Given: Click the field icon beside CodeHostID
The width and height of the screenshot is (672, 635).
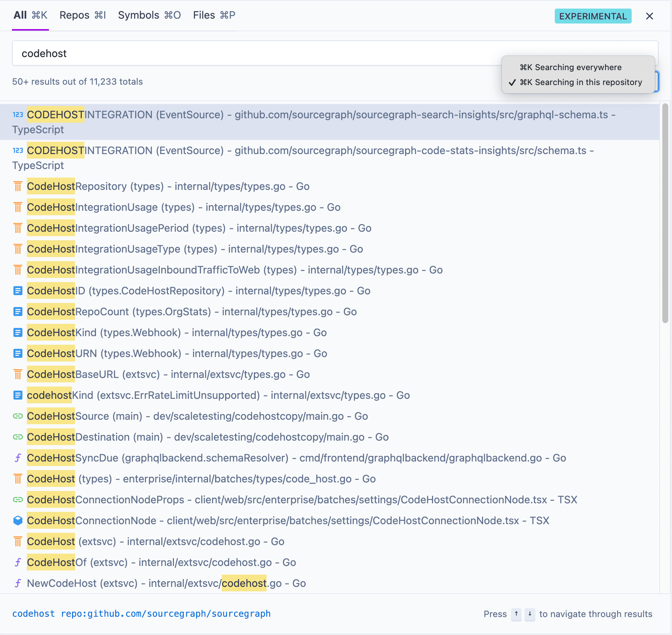Looking at the screenshot, I should pyautogui.click(x=18, y=291).
